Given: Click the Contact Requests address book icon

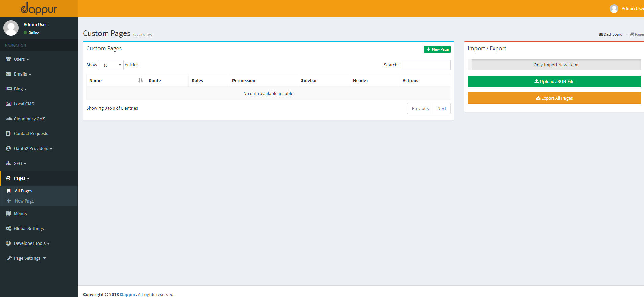Looking at the screenshot, I should 8,133.
